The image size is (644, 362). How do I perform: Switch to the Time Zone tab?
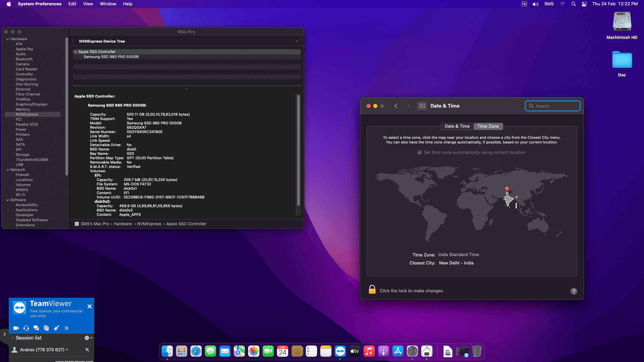pyautogui.click(x=488, y=126)
